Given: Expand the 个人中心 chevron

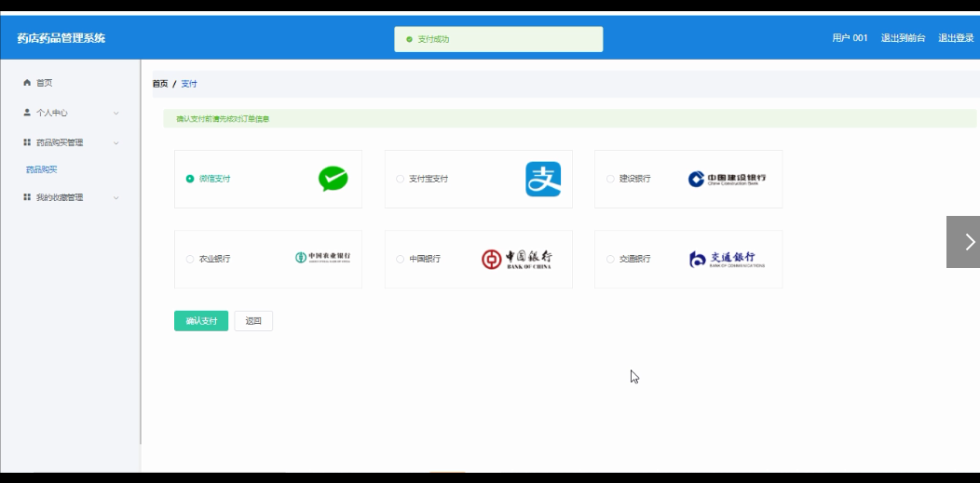Looking at the screenshot, I should [x=116, y=113].
